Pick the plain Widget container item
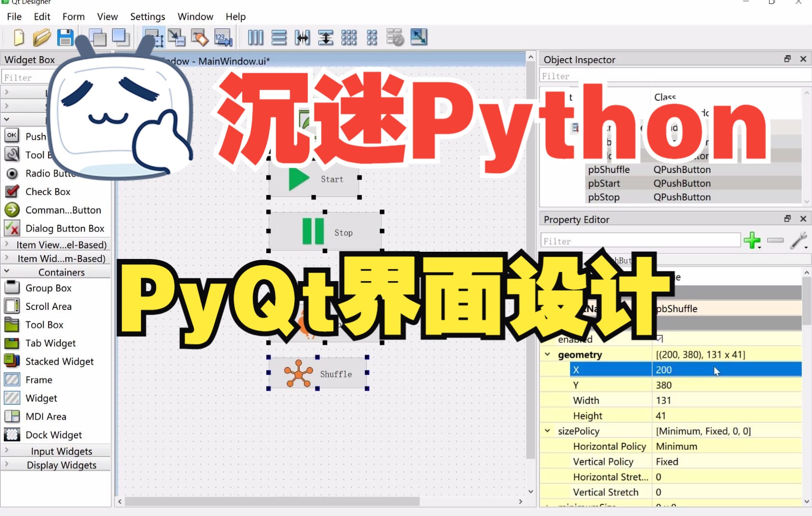Image resolution: width=812 pixels, height=516 pixels. (41, 398)
